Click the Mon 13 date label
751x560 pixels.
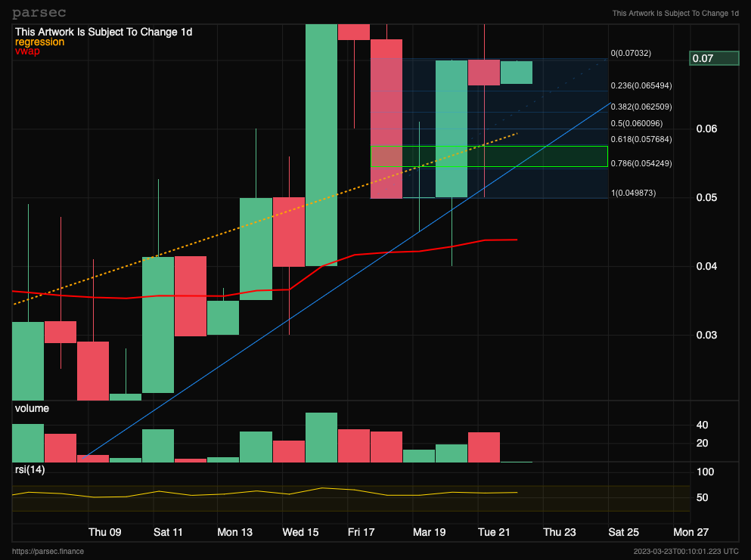[234, 532]
